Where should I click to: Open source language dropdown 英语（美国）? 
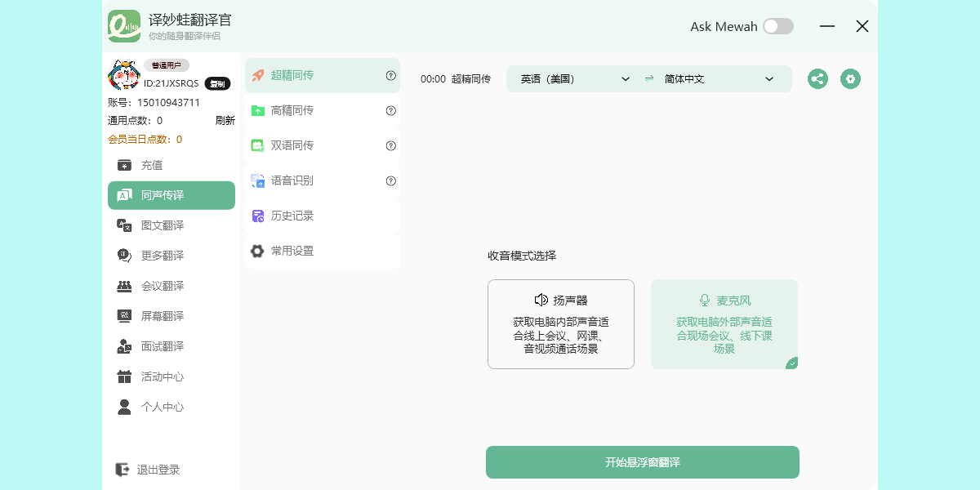tap(575, 79)
